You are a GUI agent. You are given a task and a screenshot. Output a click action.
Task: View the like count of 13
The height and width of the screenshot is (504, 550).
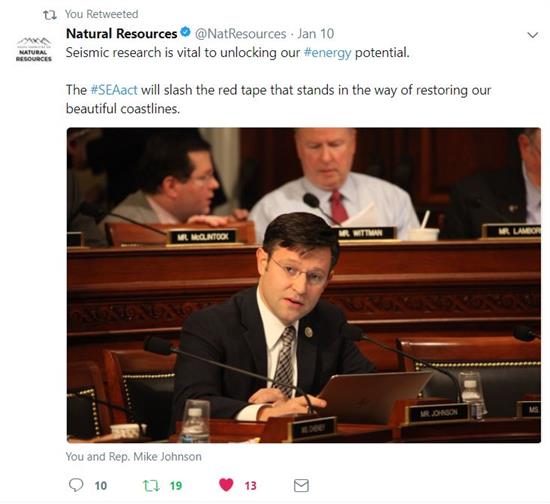tap(250, 486)
